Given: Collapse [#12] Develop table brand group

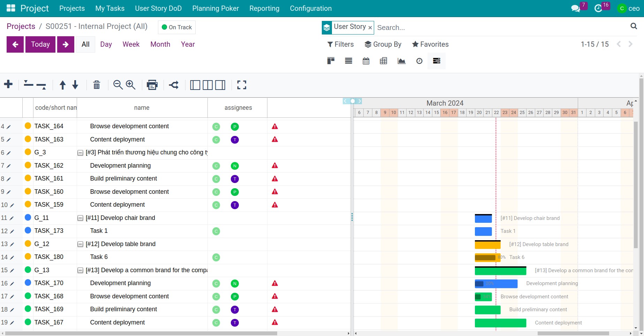Looking at the screenshot, I should pos(80,244).
